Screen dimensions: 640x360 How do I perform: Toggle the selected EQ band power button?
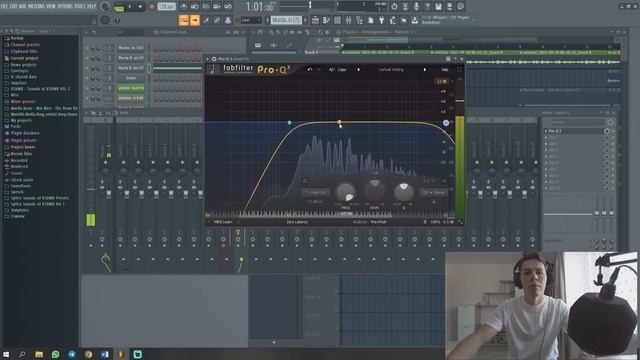click(305, 181)
